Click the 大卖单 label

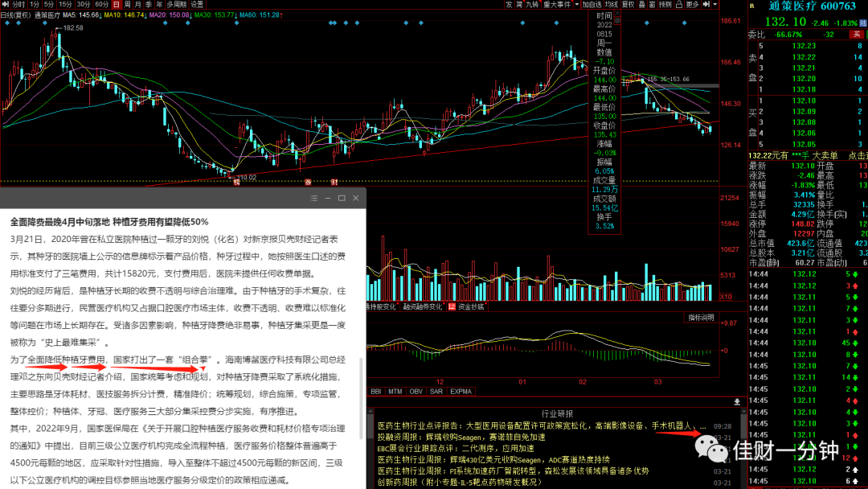pos(825,155)
